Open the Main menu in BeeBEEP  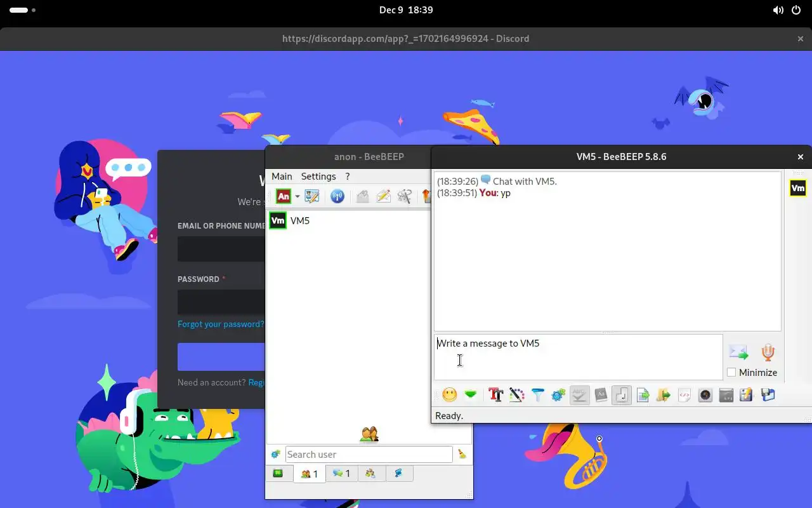point(282,177)
